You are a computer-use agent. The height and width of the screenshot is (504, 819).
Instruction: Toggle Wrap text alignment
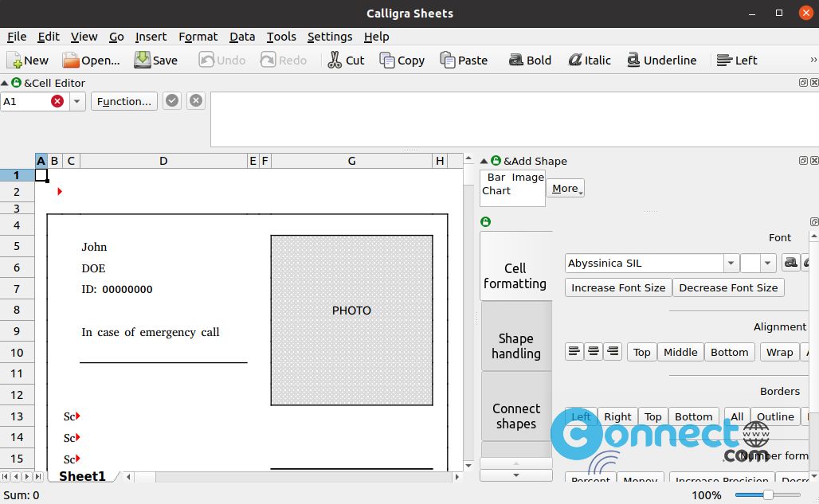point(779,351)
